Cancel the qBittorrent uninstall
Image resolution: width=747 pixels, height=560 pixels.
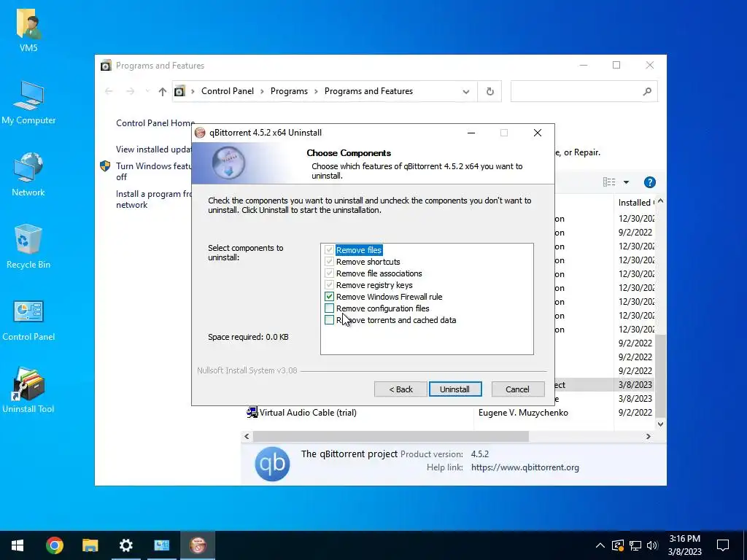[518, 389]
